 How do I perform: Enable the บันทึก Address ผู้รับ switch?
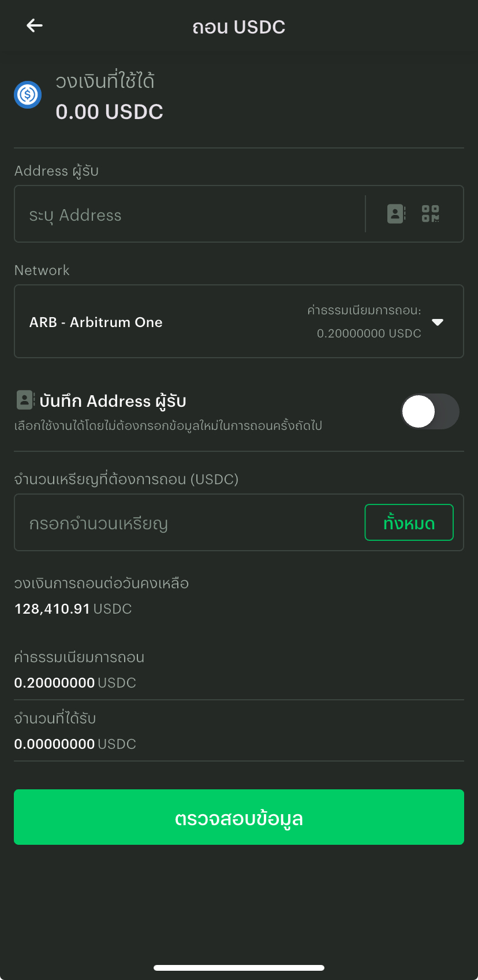click(430, 411)
